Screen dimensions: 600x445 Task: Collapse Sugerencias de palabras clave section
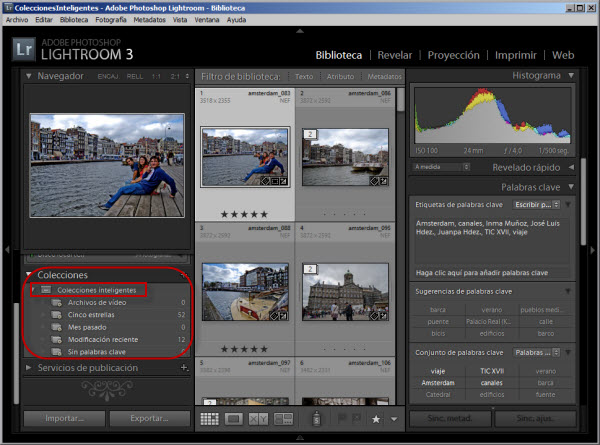click(568, 292)
